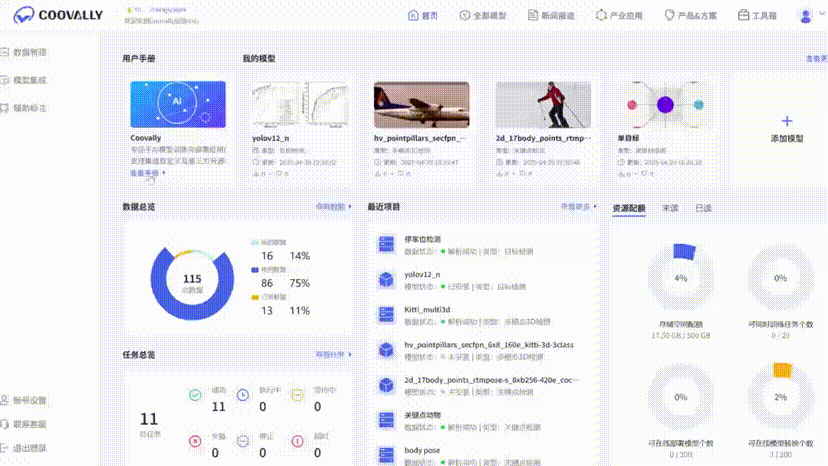Viewport: 828px width, 466px height.
Task: Click the 查看更多 link in 最近项目
Action: coord(578,207)
